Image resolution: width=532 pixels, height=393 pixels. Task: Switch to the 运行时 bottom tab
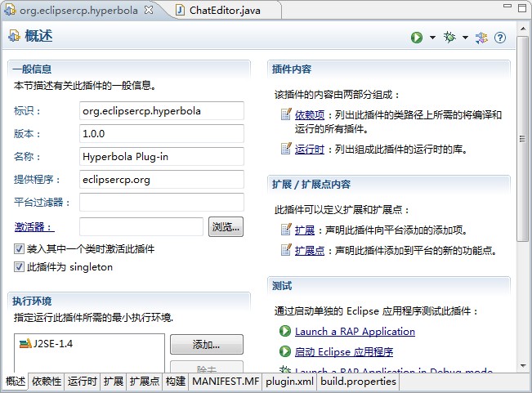click(x=83, y=381)
